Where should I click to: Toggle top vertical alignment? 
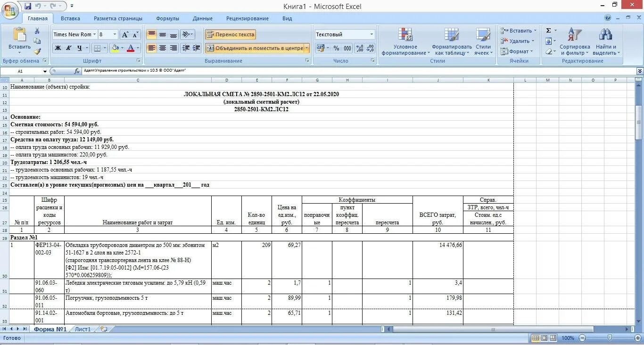click(x=151, y=34)
